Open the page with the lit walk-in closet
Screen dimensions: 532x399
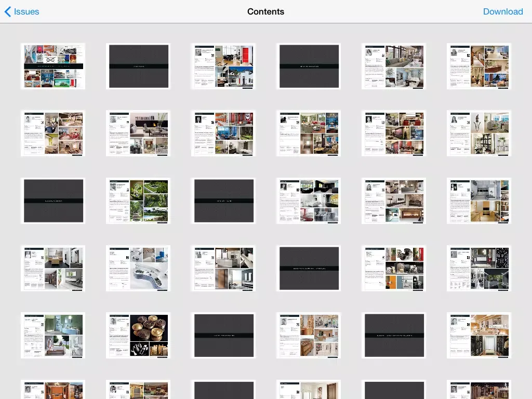click(x=479, y=336)
